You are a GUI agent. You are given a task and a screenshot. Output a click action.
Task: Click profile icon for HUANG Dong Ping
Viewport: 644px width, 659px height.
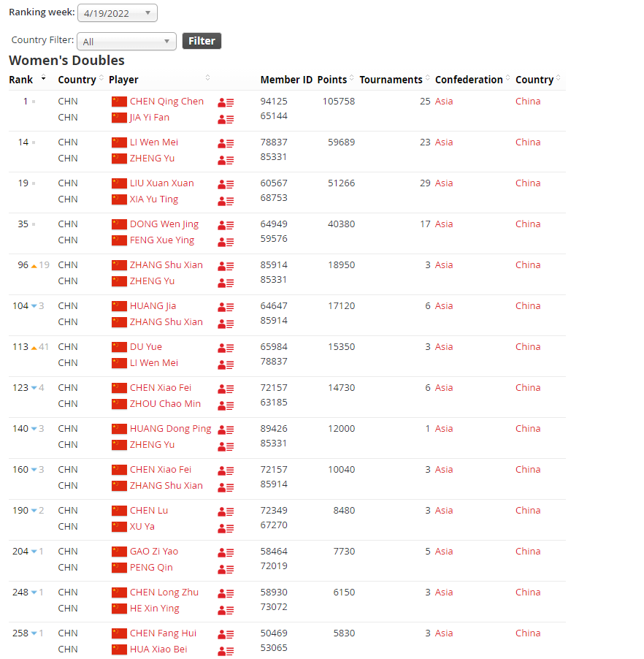tap(226, 430)
